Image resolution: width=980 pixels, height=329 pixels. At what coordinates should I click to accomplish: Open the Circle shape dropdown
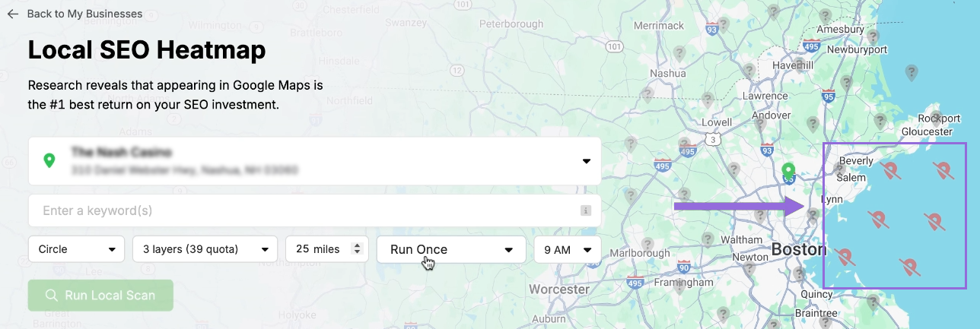pos(76,249)
